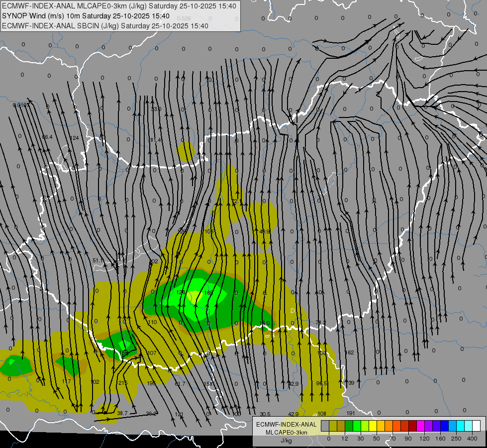
Task: Click the '61.7' value on the map
Action: tap(180, 384)
